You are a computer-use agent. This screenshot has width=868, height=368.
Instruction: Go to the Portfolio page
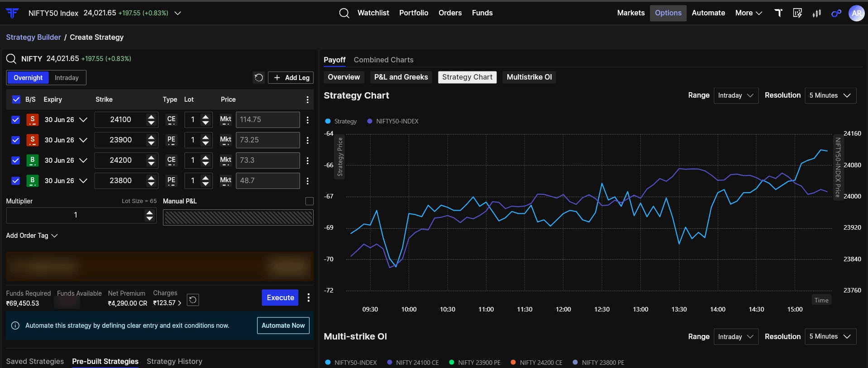pos(414,13)
